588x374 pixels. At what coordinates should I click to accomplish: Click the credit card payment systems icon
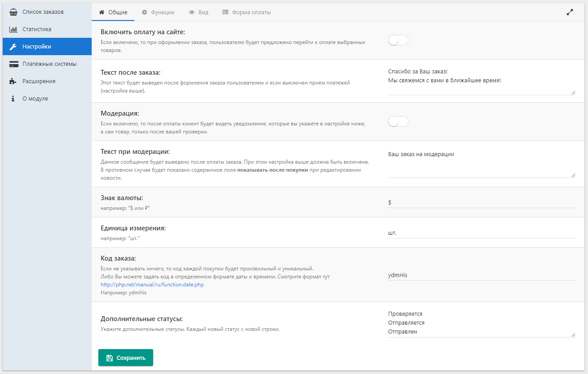pyautogui.click(x=13, y=64)
